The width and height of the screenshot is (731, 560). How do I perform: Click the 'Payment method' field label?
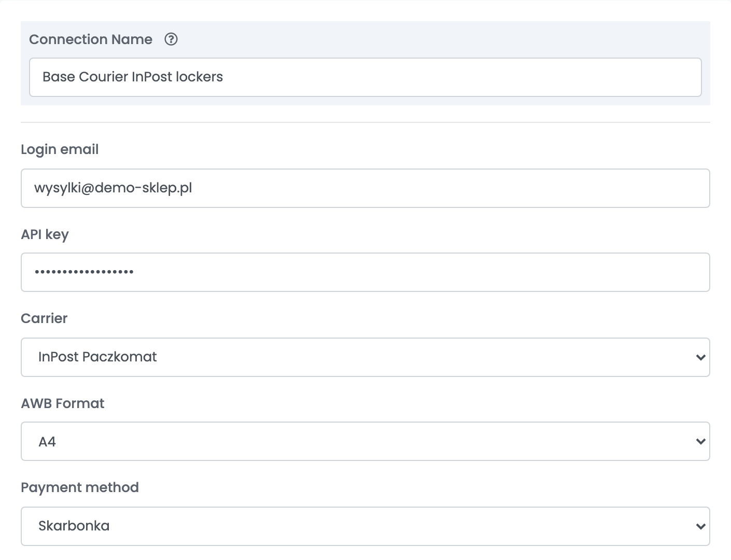[80, 488]
